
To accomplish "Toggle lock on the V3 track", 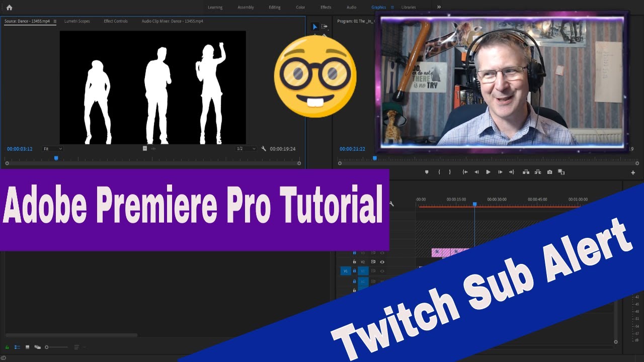I will pos(354,253).
